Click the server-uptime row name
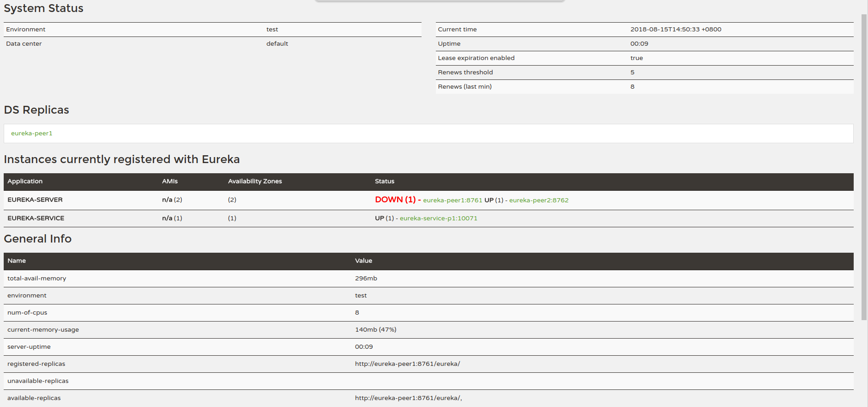Viewport: 868px width, 407px height. pyautogui.click(x=29, y=346)
